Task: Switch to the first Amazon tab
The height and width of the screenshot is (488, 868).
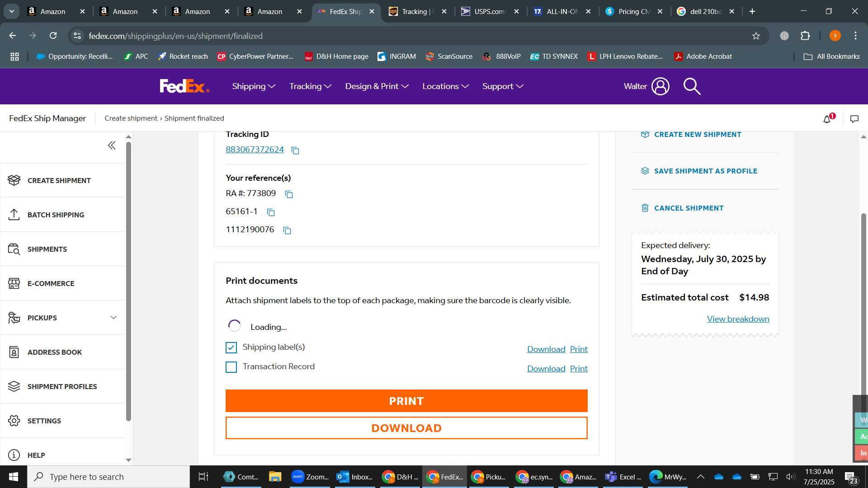Action: (x=56, y=11)
